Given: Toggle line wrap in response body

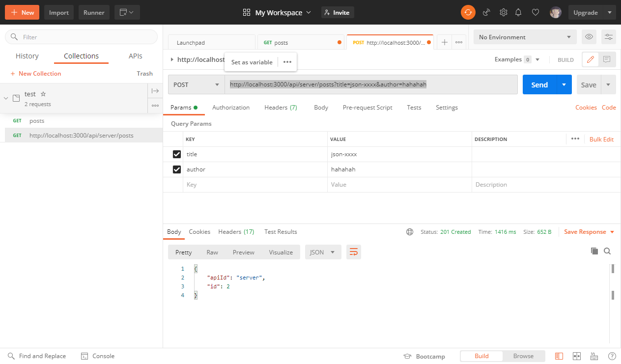Looking at the screenshot, I should 353,252.
